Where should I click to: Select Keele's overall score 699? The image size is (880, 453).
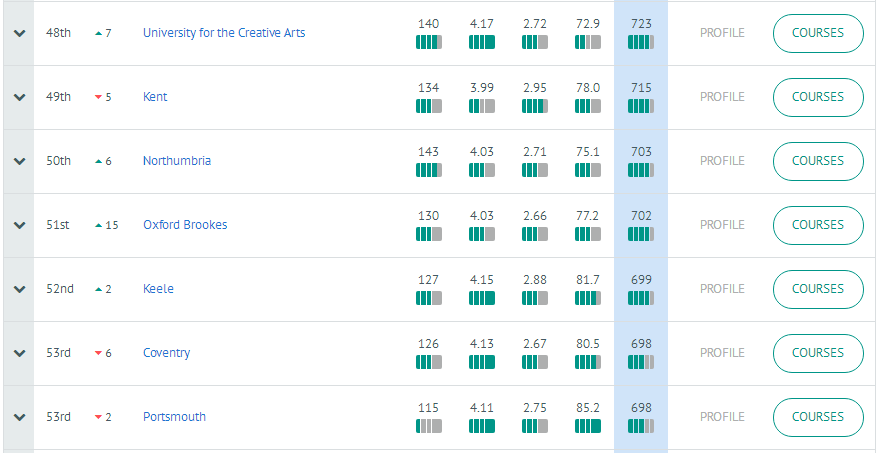tap(641, 280)
